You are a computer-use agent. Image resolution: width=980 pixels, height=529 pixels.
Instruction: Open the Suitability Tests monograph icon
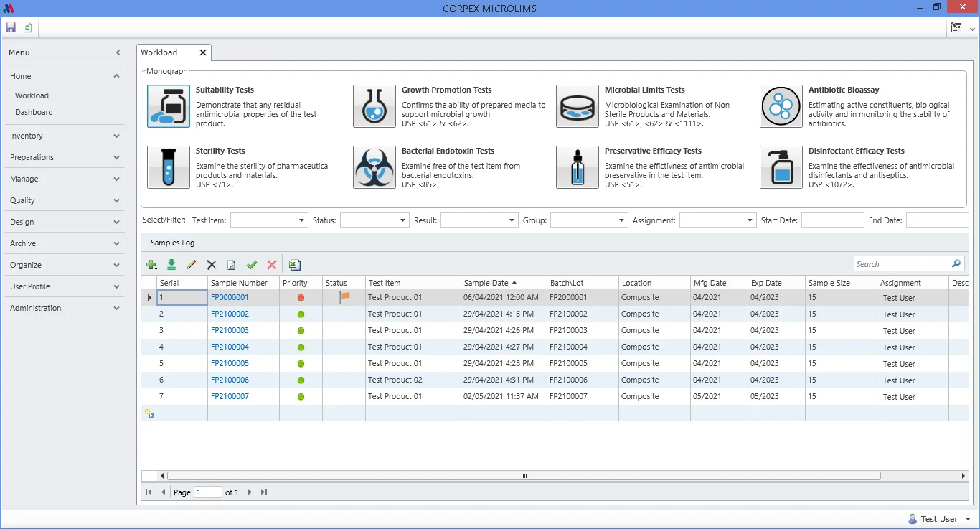[x=168, y=106]
